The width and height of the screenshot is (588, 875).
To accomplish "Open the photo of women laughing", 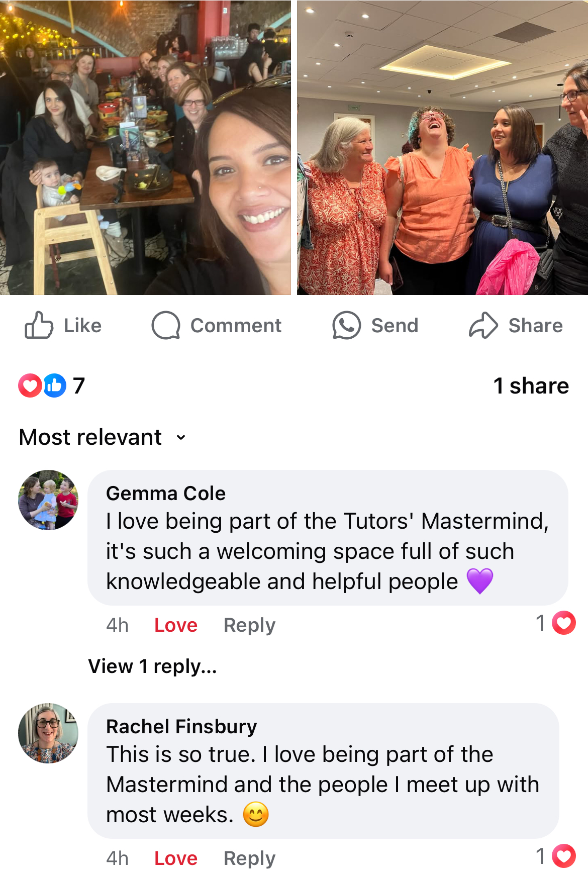I will pyautogui.click(x=442, y=147).
